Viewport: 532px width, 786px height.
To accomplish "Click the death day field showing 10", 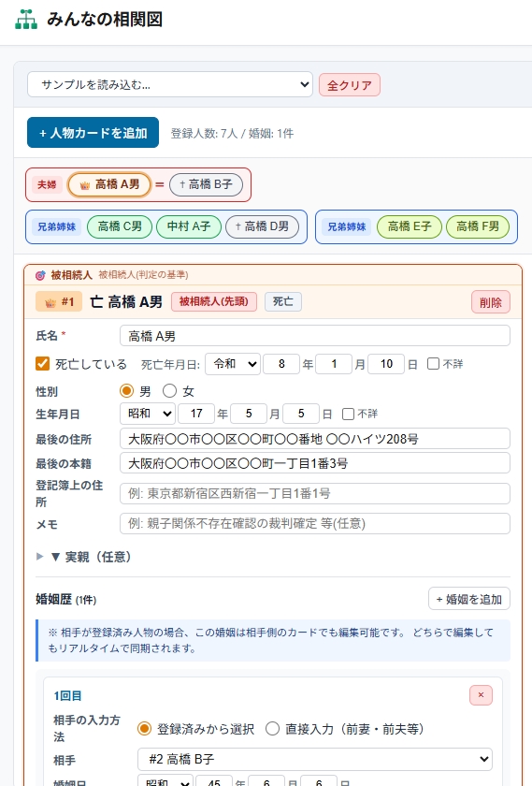I will [x=386, y=363].
